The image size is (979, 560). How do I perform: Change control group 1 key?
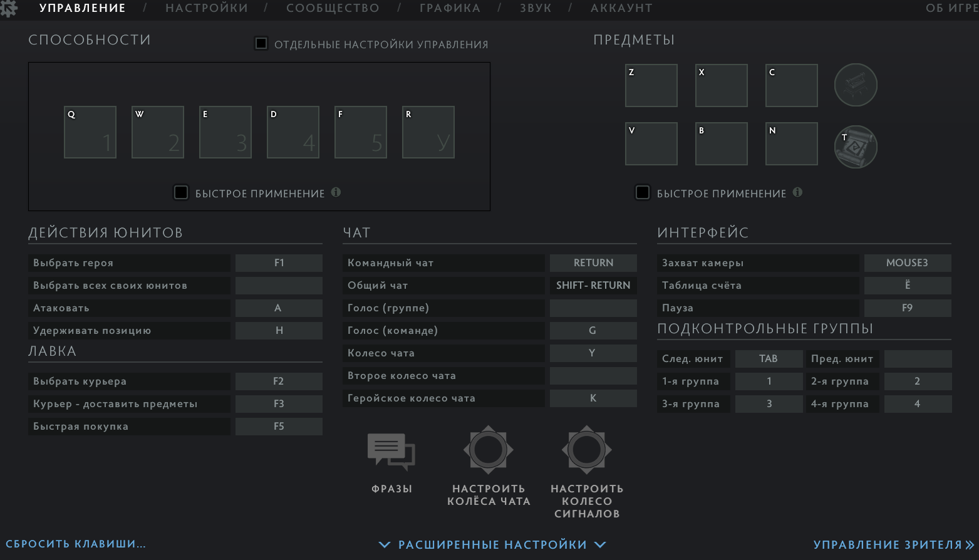769,381
